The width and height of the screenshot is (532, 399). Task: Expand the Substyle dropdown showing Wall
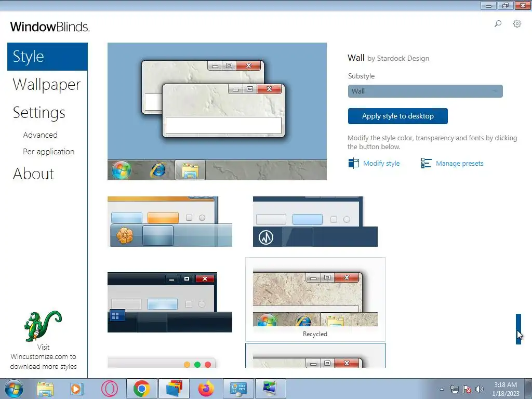pyautogui.click(x=425, y=91)
